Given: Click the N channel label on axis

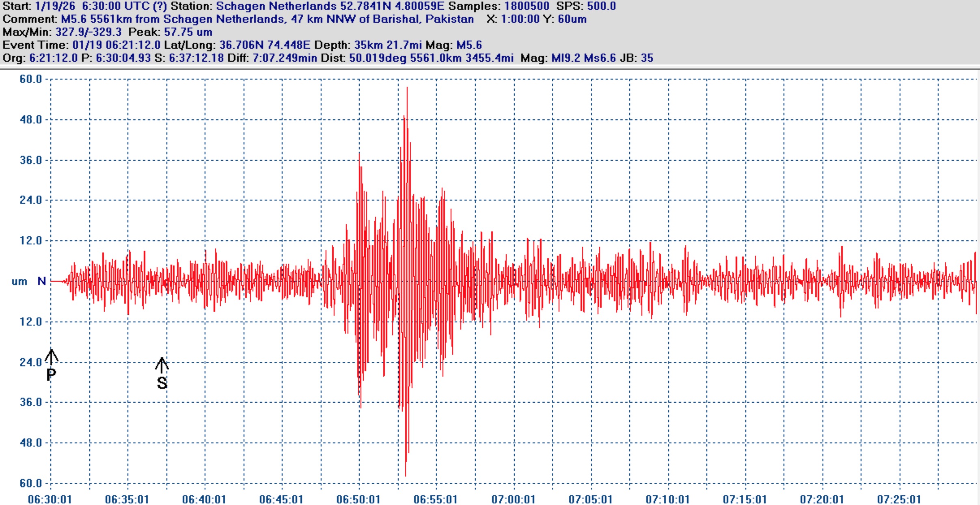Looking at the screenshot, I should tap(41, 281).
